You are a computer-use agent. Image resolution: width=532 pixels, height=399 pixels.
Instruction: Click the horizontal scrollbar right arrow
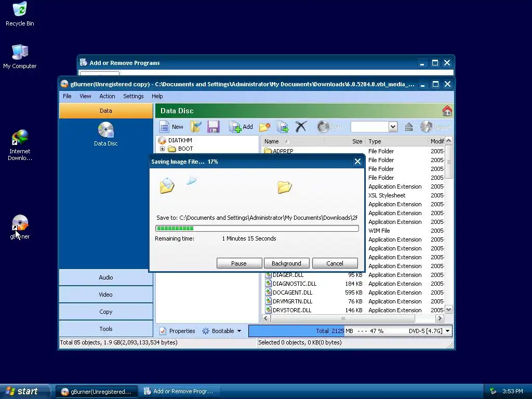[x=440, y=318]
